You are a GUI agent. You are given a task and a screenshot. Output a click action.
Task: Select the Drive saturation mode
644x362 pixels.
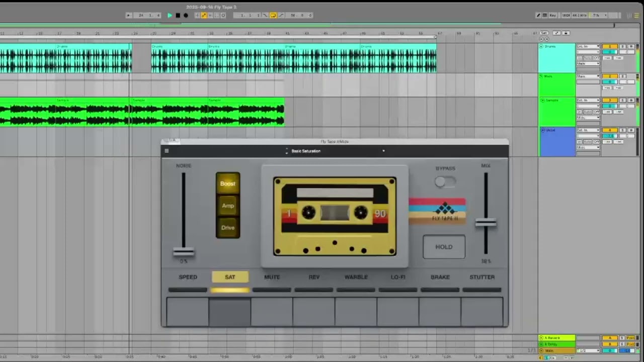pyautogui.click(x=228, y=228)
